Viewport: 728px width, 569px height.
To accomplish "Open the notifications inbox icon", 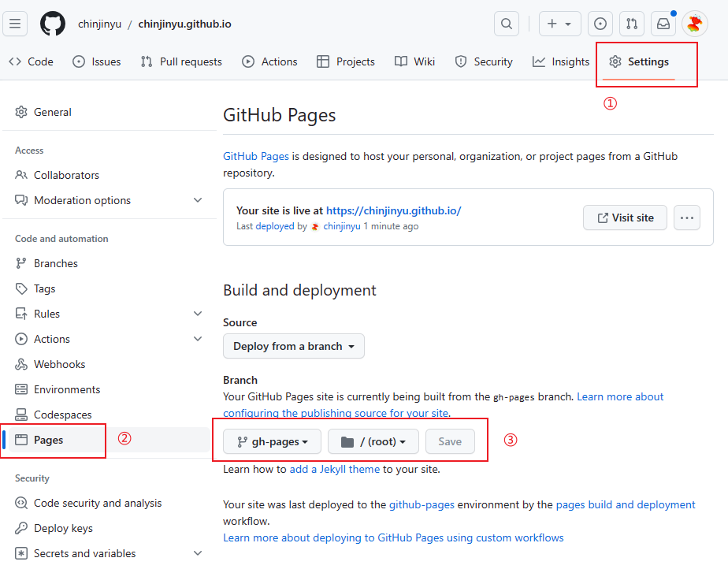I will pyautogui.click(x=663, y=23).
